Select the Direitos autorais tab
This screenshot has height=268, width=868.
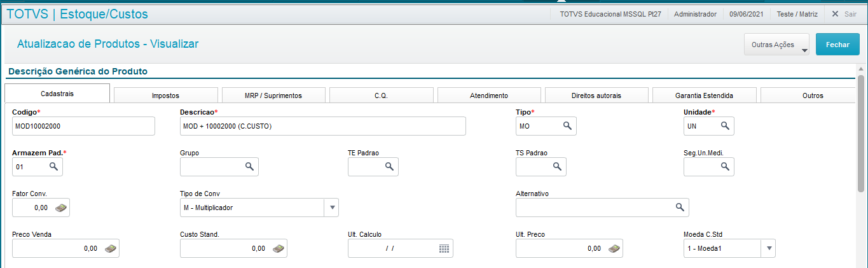596,95
